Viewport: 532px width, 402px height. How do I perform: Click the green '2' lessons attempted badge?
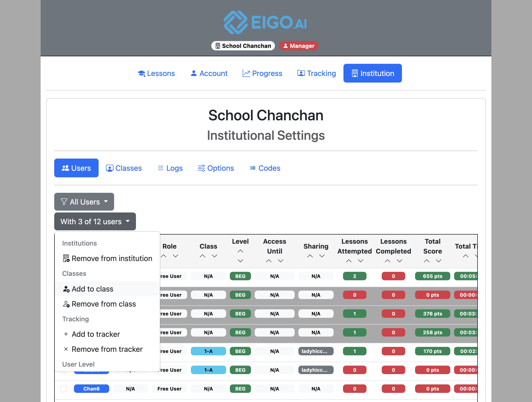point(355,276)
